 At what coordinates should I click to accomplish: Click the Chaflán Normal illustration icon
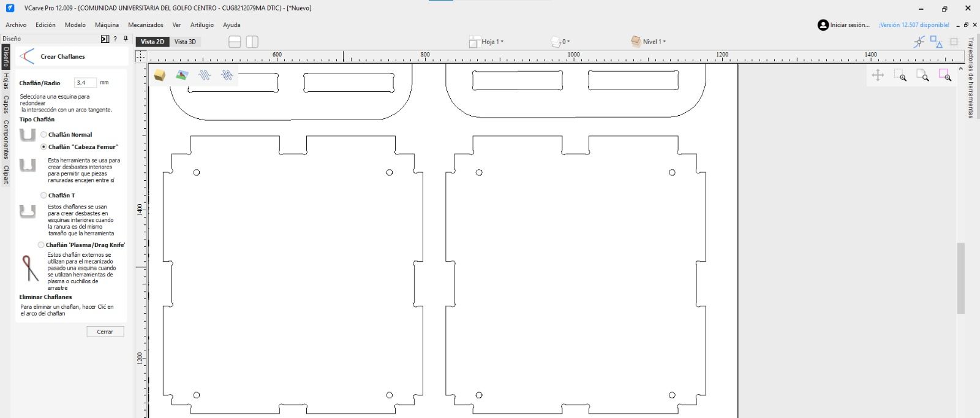28,135
